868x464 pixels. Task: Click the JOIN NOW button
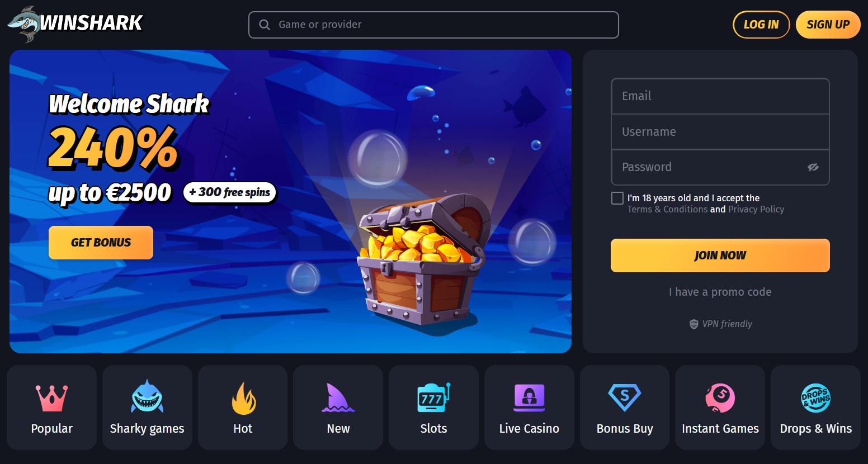click(720, 255)
